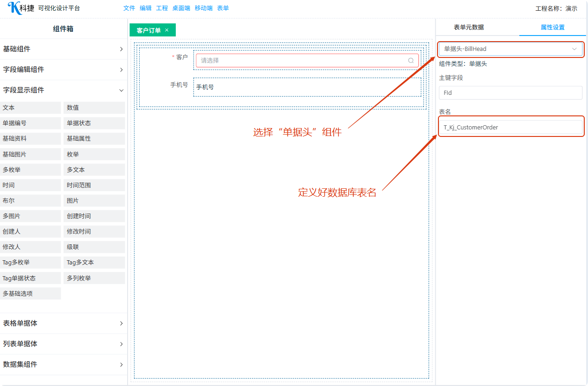Click the Kejie logo icon

point(15,8)
